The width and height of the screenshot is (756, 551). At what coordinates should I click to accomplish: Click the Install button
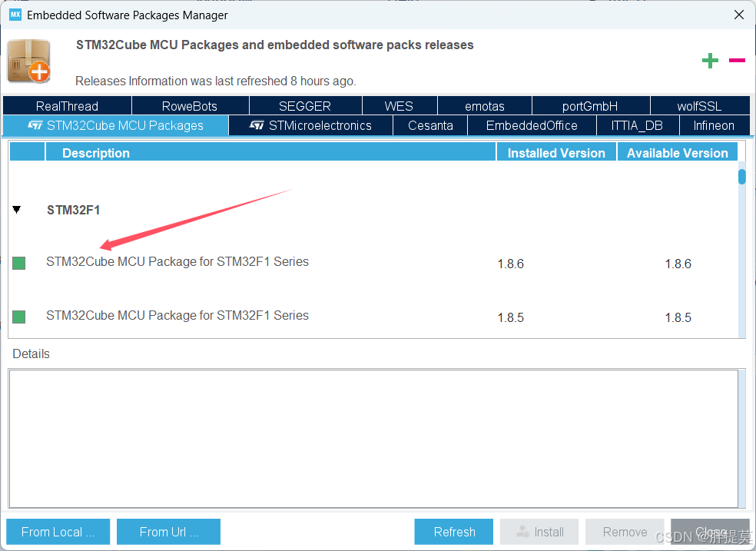coord(539,532)
